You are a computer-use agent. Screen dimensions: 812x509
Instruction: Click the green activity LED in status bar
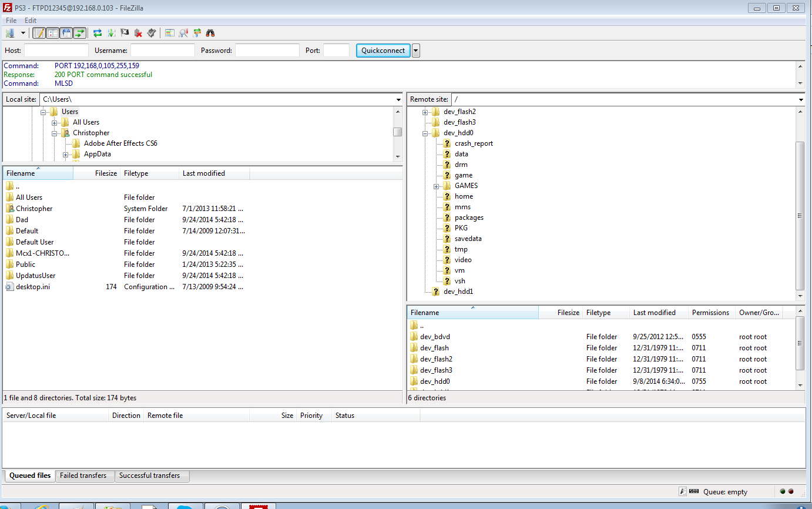pos(783,491)
